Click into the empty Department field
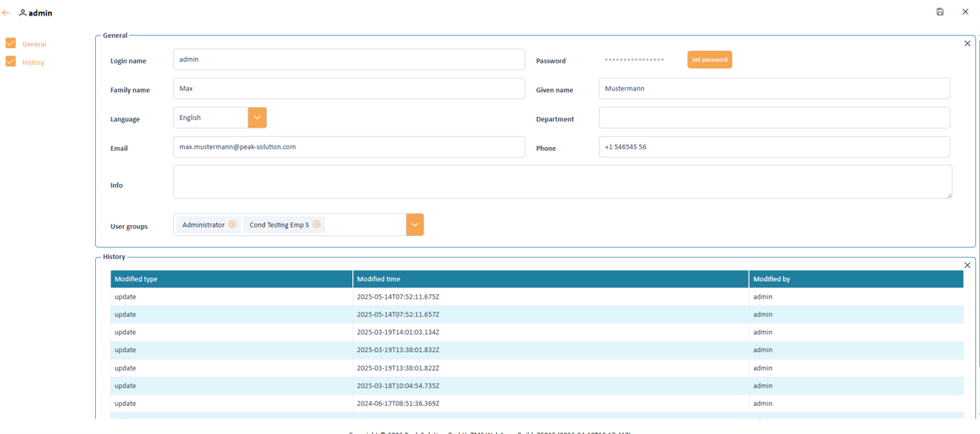 [x=774, y=118]
